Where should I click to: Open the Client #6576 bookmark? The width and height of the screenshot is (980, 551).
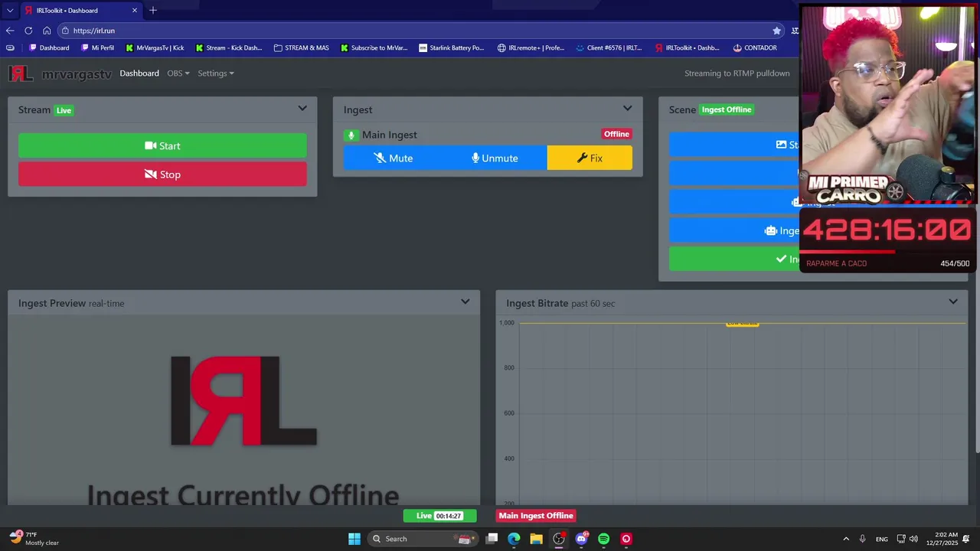click(609, 47)
